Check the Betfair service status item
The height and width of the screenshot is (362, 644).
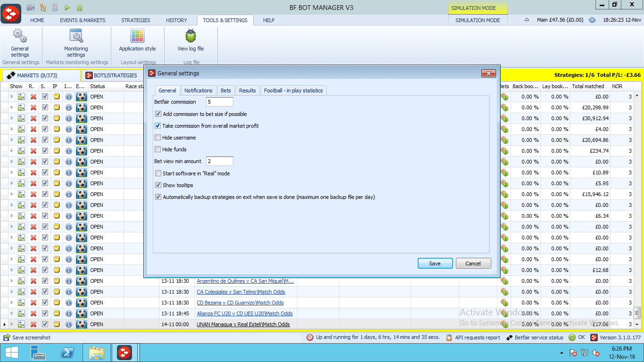[535, 337]
